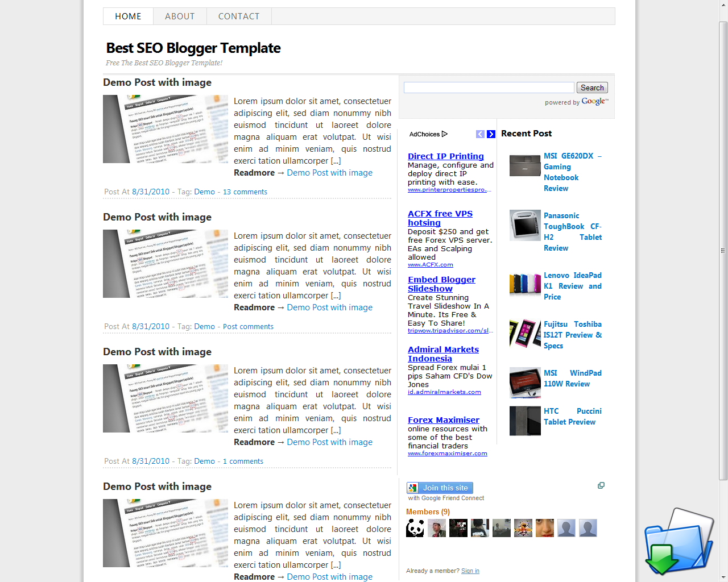Open the ACFX free VPS hosting ad
This screenshot has width=728, height=582.
click(440, 218)
